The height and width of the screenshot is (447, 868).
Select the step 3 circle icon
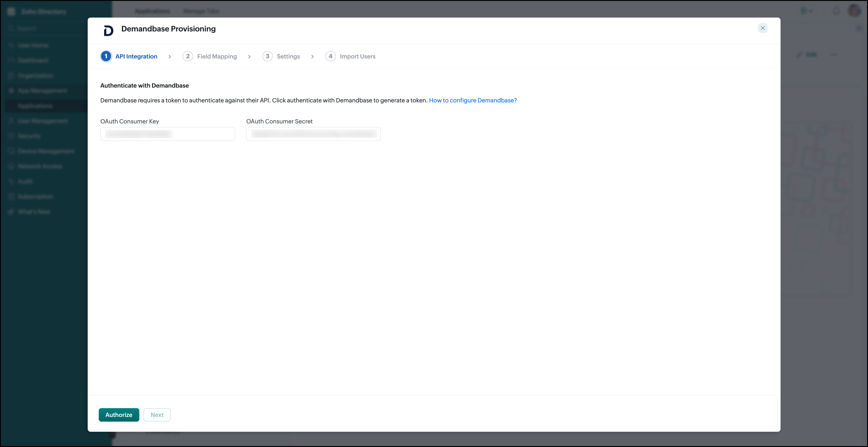coord(267,56)
